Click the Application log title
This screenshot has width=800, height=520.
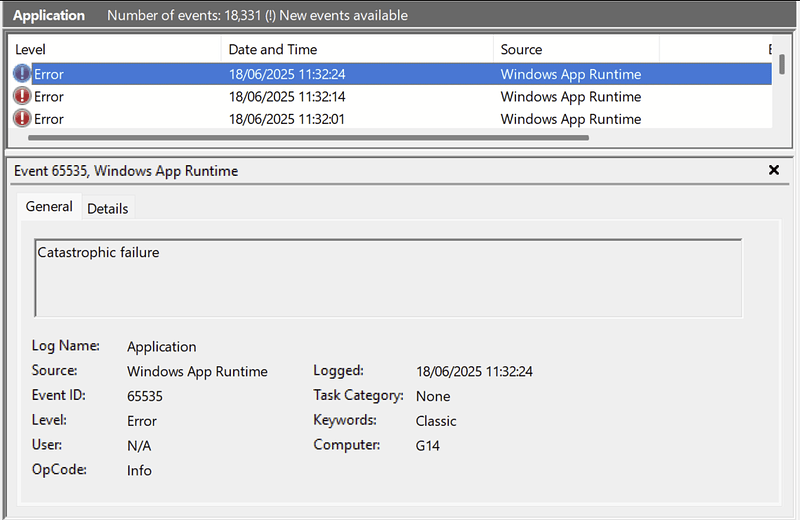(49, 15)
